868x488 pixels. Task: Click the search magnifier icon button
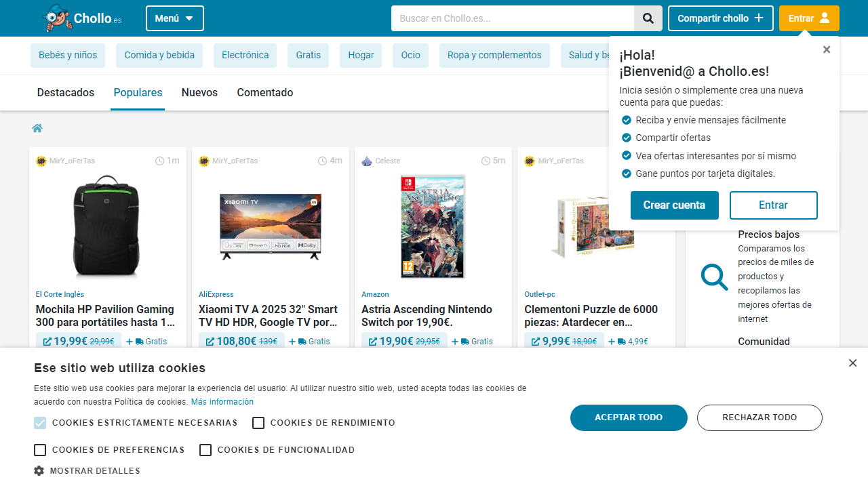pos(648,18)
